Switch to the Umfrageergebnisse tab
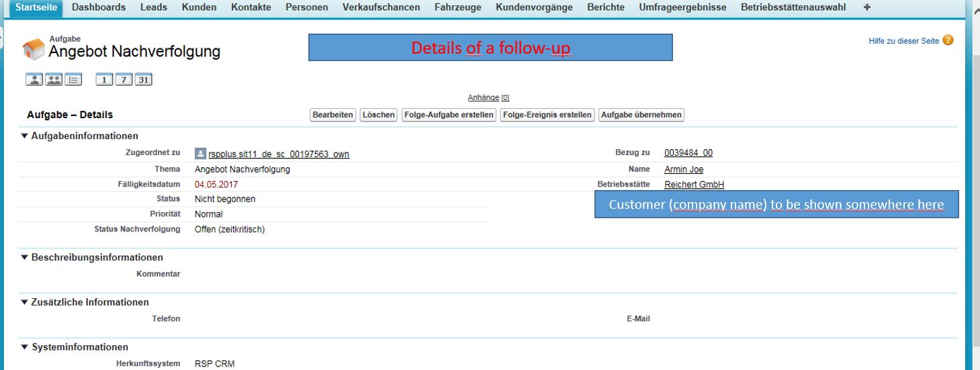 click(683, 7)
